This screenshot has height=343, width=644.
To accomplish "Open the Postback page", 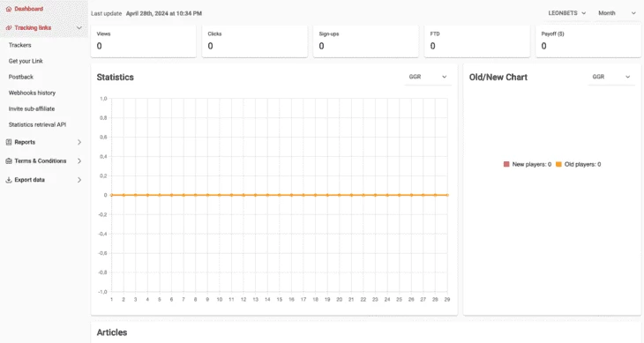I will click(x=21, y=77).
